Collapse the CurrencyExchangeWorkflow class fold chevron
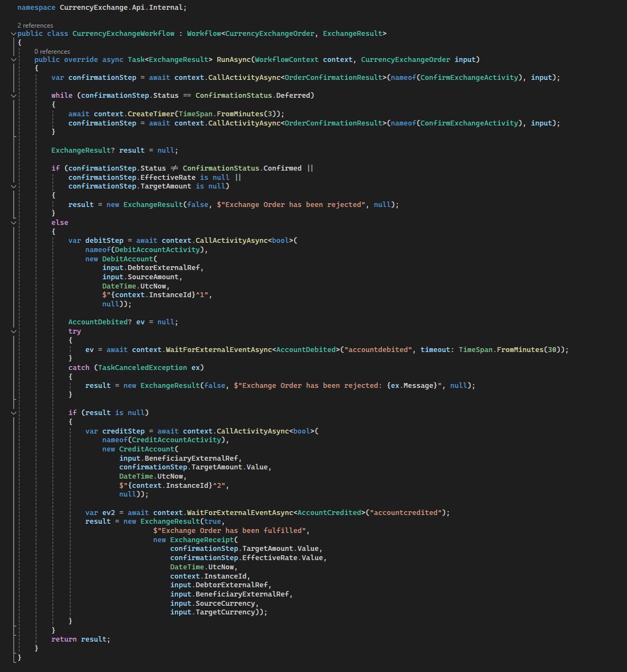This screenshot has height=672, width=627. [14, 34]
